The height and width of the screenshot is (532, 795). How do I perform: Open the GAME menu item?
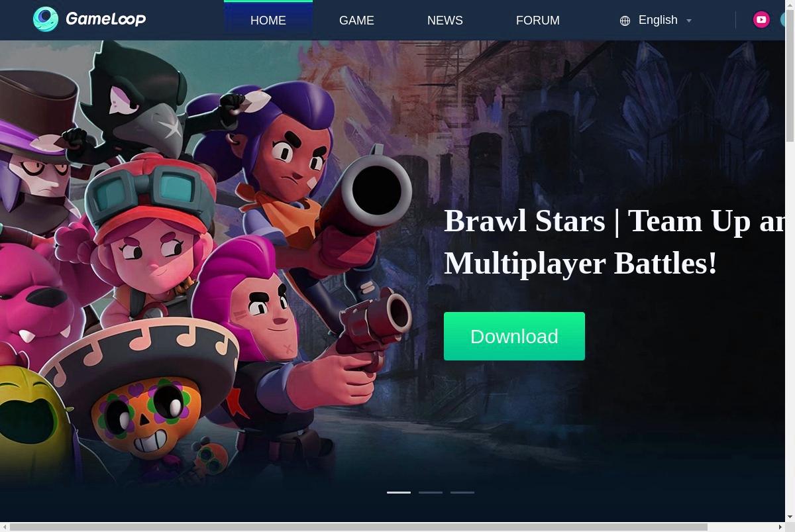point(356,21)
